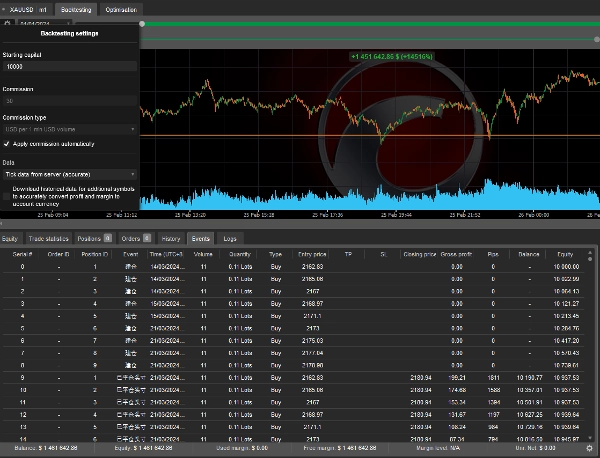The image size is (600, 458).
Task: Open the start date dropdown
Action: click(x=45, y=24)
